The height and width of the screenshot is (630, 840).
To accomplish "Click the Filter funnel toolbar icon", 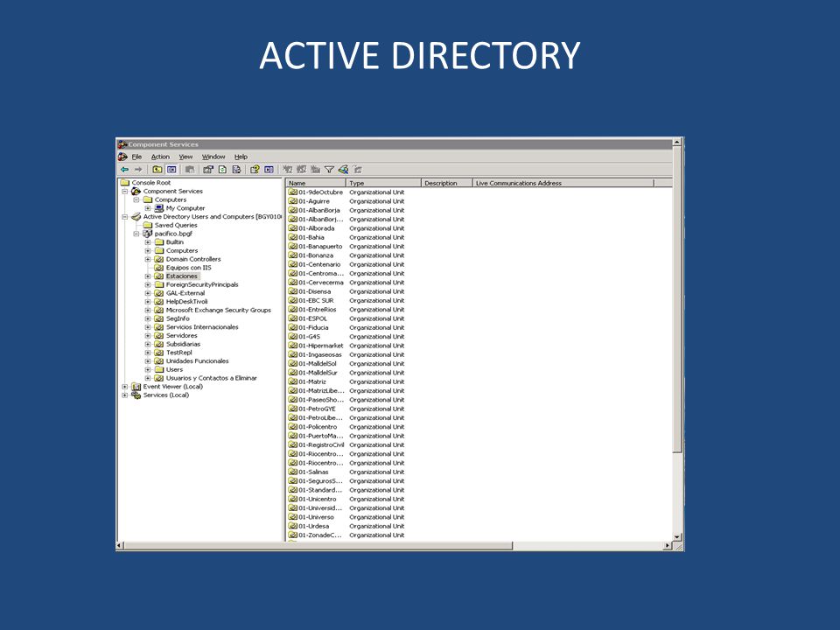I will pos(330,169).
